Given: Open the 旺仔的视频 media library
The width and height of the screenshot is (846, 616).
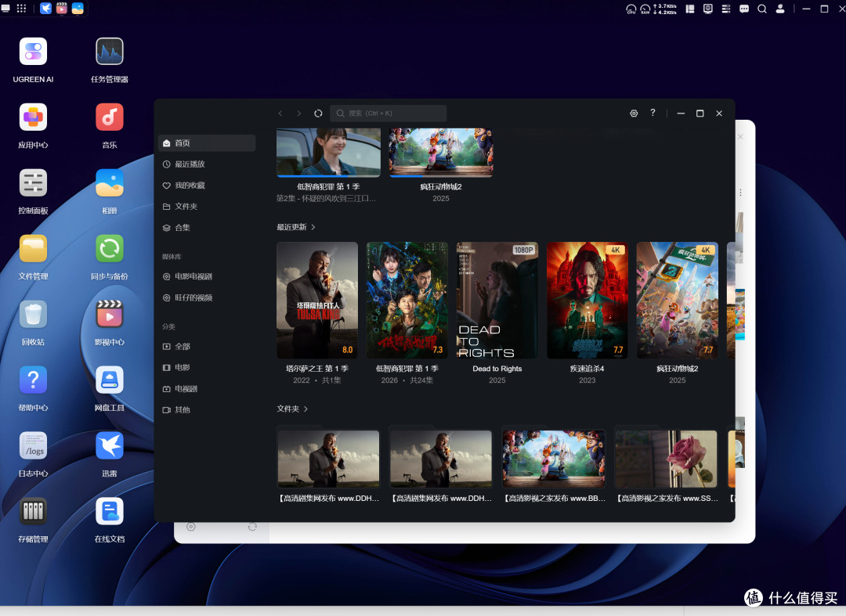Looking at the screenshot, I should [207, 297].
